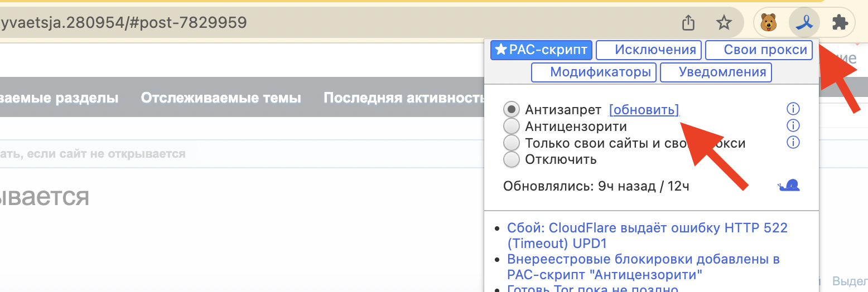The height and width of the screenshot is (292, 868).
Task: Choose Только свои сайты и свои прокси option
Action: point(511,143)
